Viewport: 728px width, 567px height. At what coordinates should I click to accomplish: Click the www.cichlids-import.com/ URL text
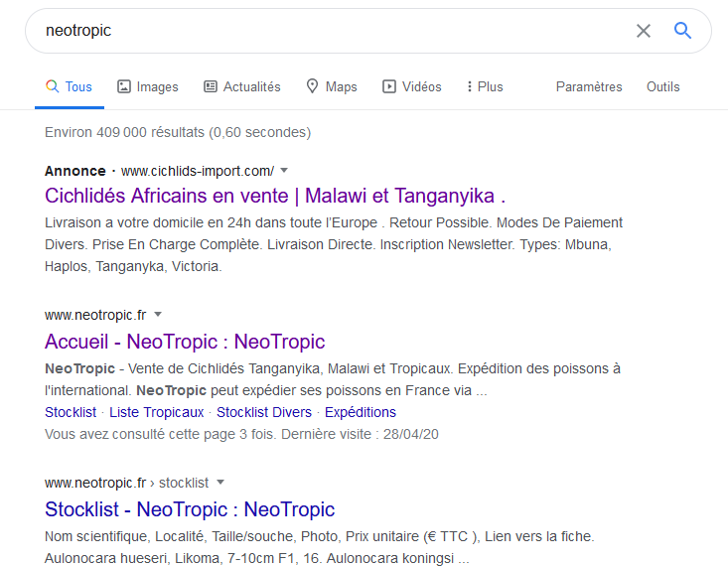[x=198, y=172]
